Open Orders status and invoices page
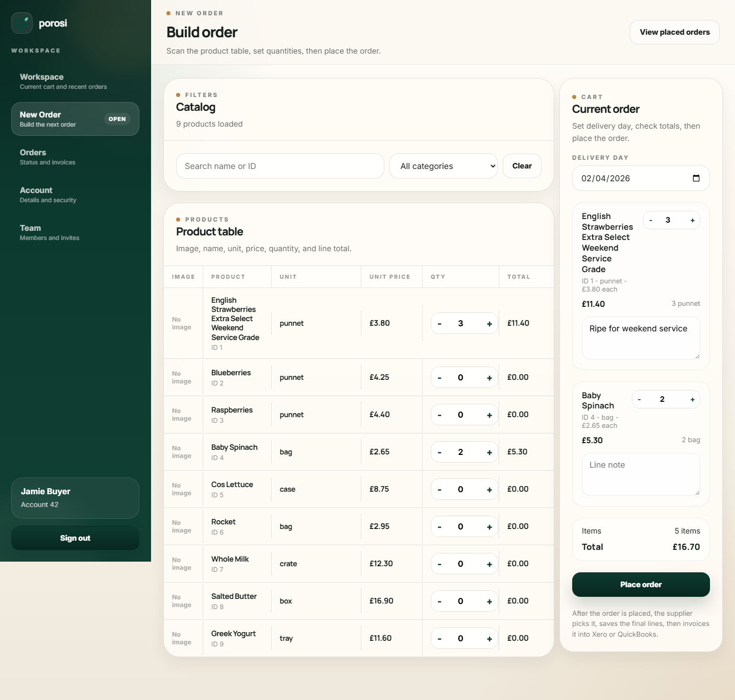Viewport: 735px width, 700px height. (75, 157)
